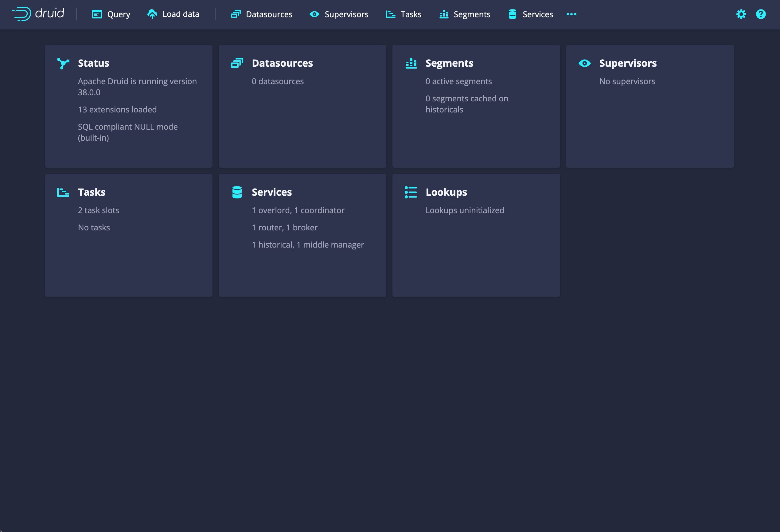Click the '13 extensions loaded' status line
This screenshot has height=532, width=780.
pyautogui.click(x=117, y=109)
